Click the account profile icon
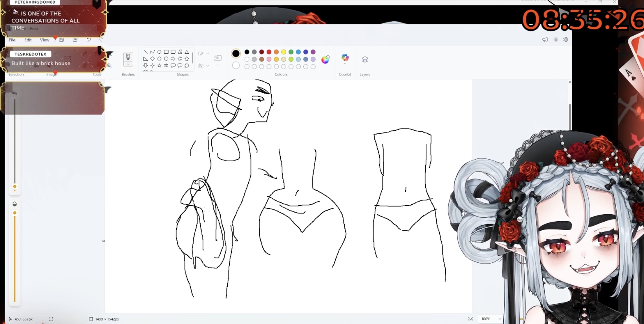The width and height of the screenshot is (644, 324). point(556,40)
